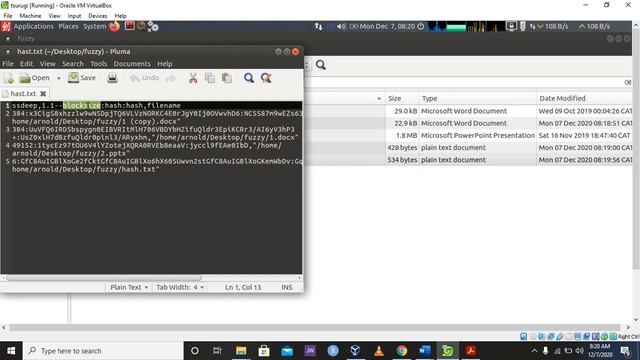Screen dimensions: 640x360
Task: Open Microsoft Word from the taskbar
Action: 424,351
